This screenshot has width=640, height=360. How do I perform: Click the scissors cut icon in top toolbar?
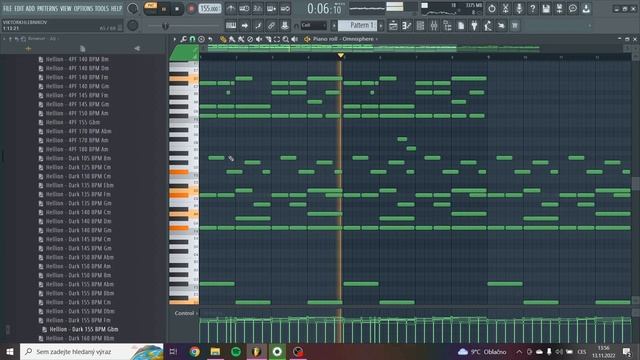tap(505, 9)
